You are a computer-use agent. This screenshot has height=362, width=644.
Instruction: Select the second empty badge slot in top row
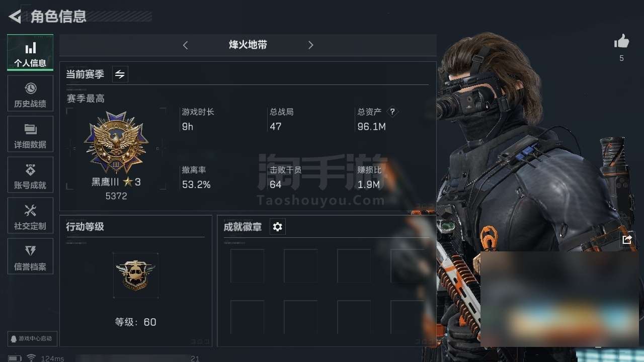pyautogui.click(x=300, y=266)
